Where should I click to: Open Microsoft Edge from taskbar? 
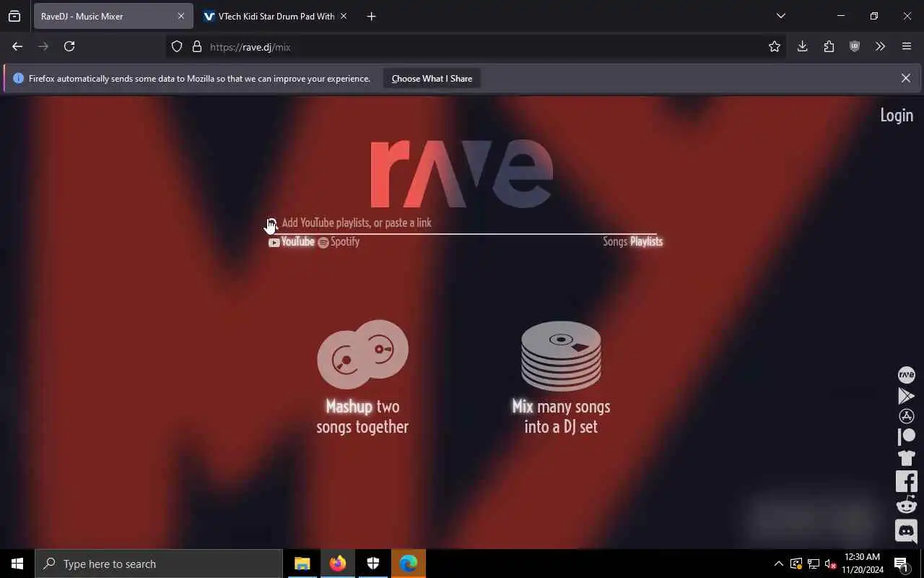click(409, 564)
